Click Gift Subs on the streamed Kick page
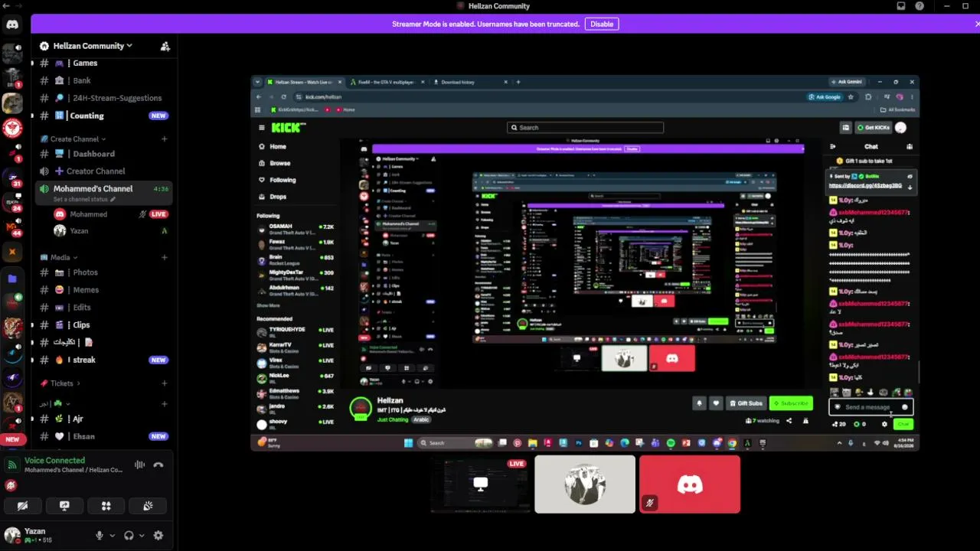980x551 pixels. 746,403
